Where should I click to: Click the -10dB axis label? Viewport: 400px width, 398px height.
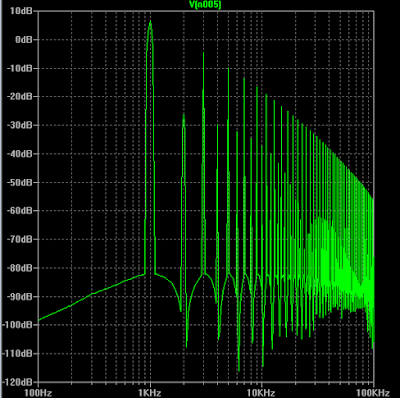[x=20, y=68]
